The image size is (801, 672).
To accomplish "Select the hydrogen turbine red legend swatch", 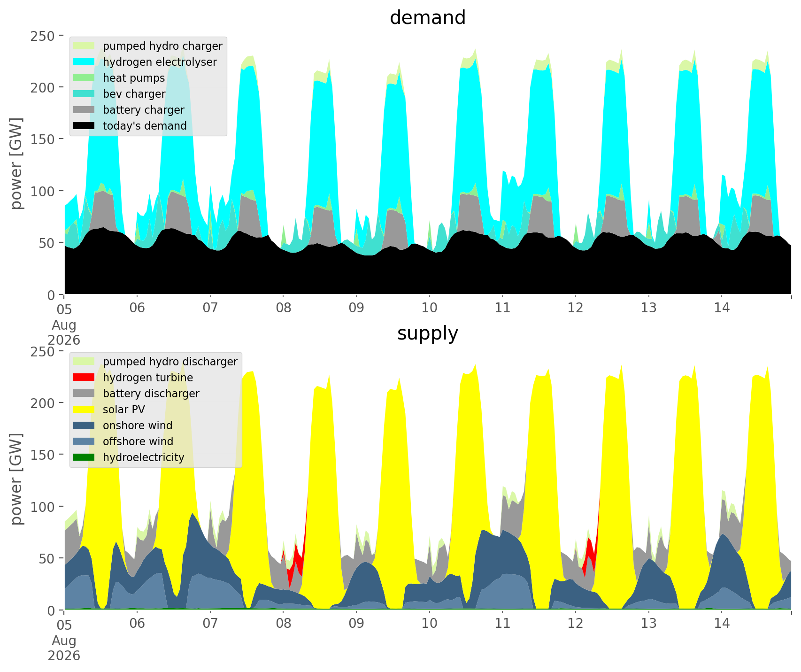I will [x=85, y=377].
